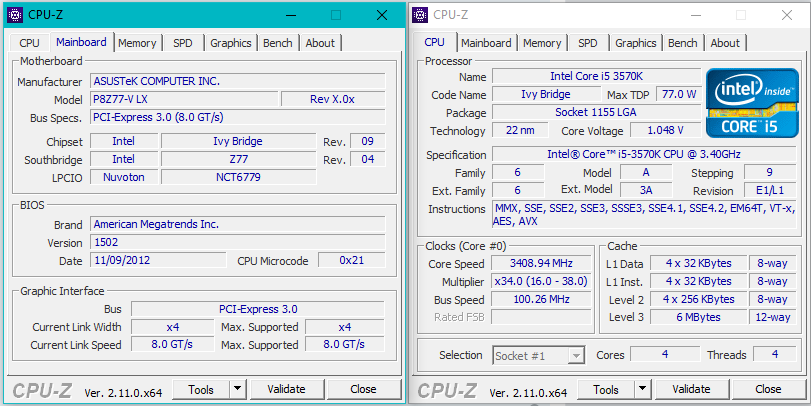Click the CPU-Z icon in the Mainboard window title bar
Viewport: 811px width, 406px height.
click(16, 15)
